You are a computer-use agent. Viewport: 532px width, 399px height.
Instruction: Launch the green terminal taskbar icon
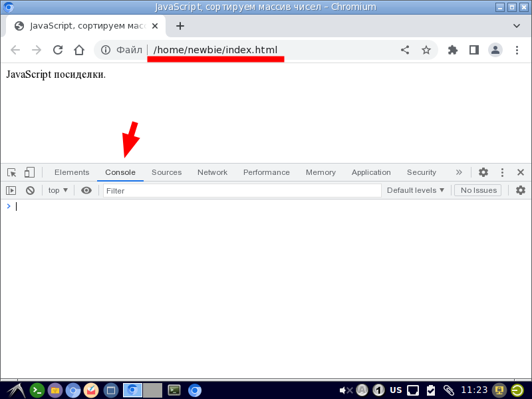(x=37, y=390)
